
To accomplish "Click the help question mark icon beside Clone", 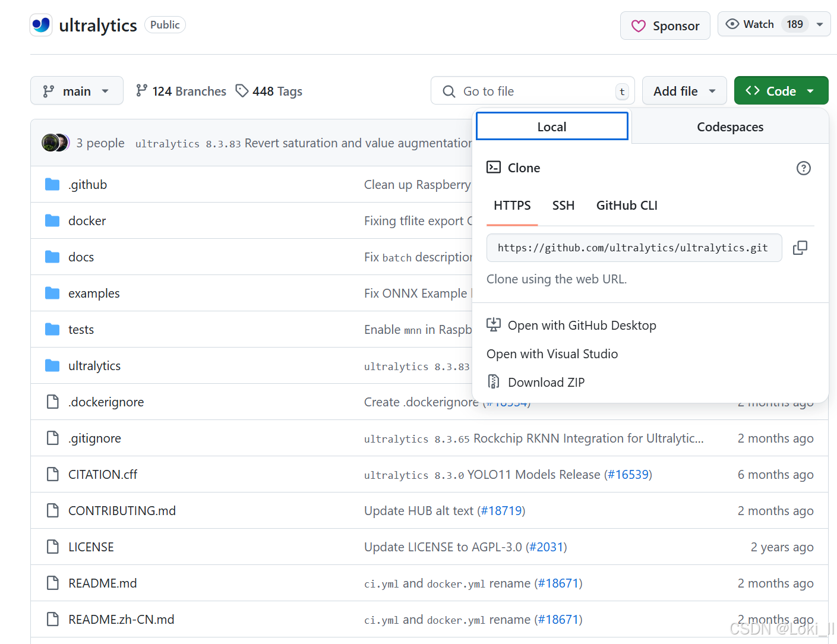I will tap(803, 168).
